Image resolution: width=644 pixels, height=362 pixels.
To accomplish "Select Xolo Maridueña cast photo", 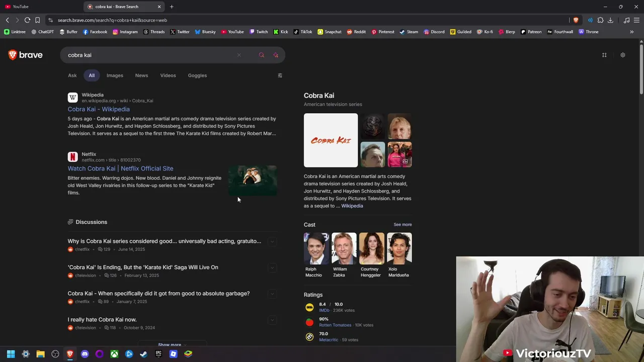I will pos(399,248).
